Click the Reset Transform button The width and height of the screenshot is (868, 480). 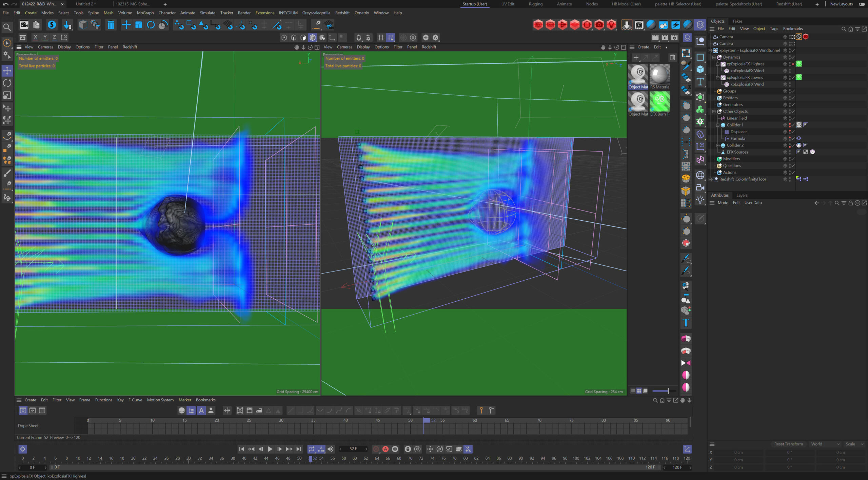pyautogui.click(x=788, y=444)
